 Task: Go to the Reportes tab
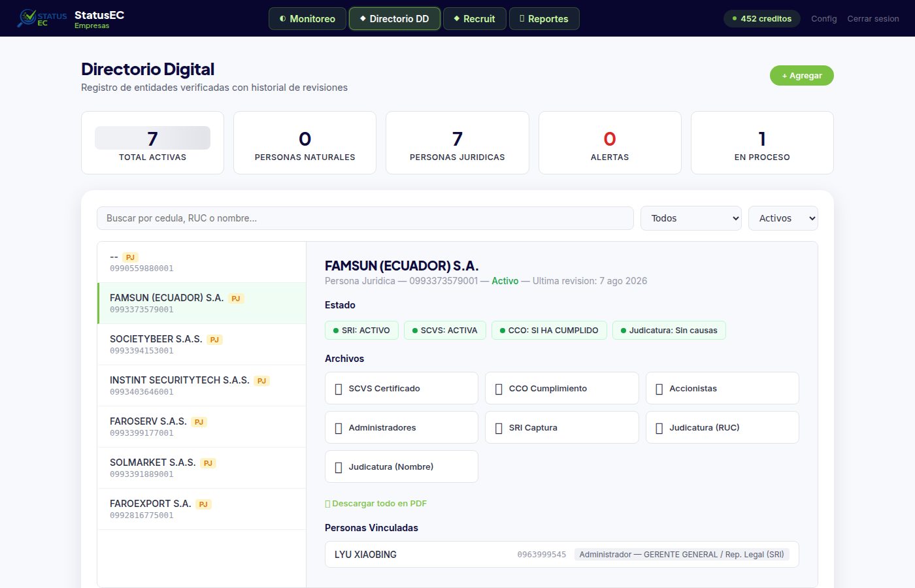click(544, 19)
